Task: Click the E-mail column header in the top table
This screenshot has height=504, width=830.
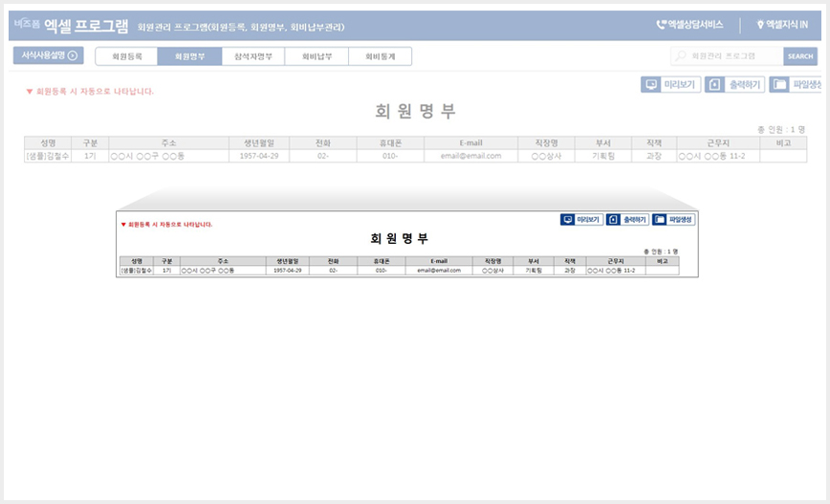Action: click(470, 142)
